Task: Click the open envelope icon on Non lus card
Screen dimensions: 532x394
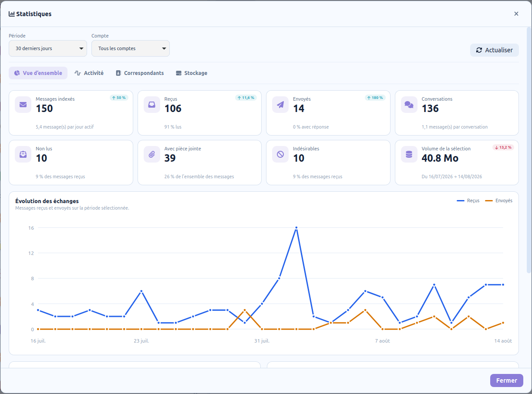Action: point(23,154)
